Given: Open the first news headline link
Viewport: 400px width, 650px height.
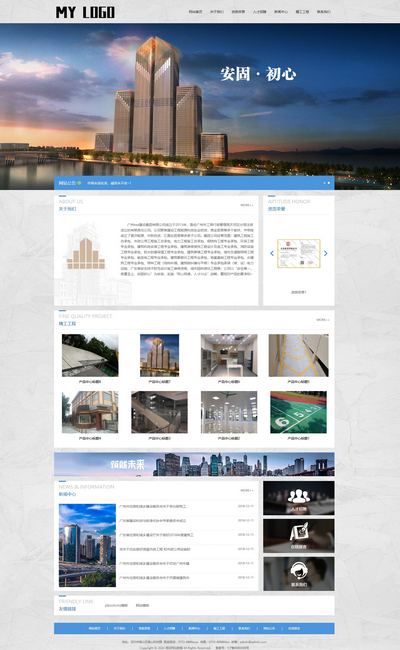Looking at the screenshot, I should click(153, 507).
